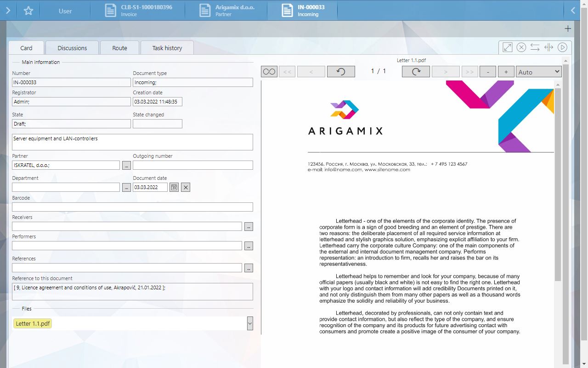Click the preview pane's up arrow
This screenshot has height=368, width=588.
coord(566,61)
